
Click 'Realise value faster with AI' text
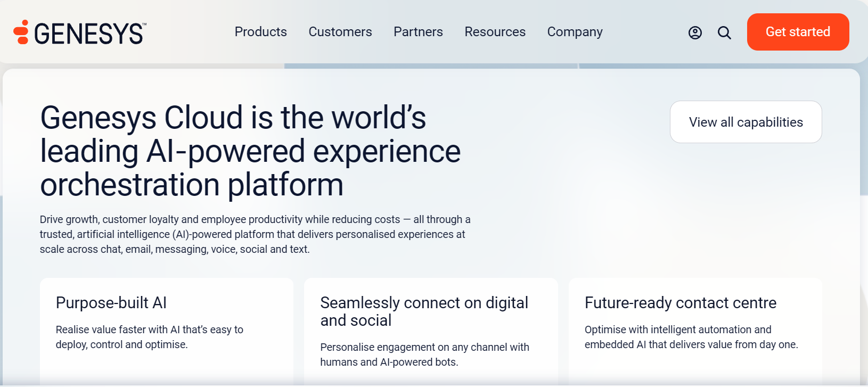[x=150, y=337]
